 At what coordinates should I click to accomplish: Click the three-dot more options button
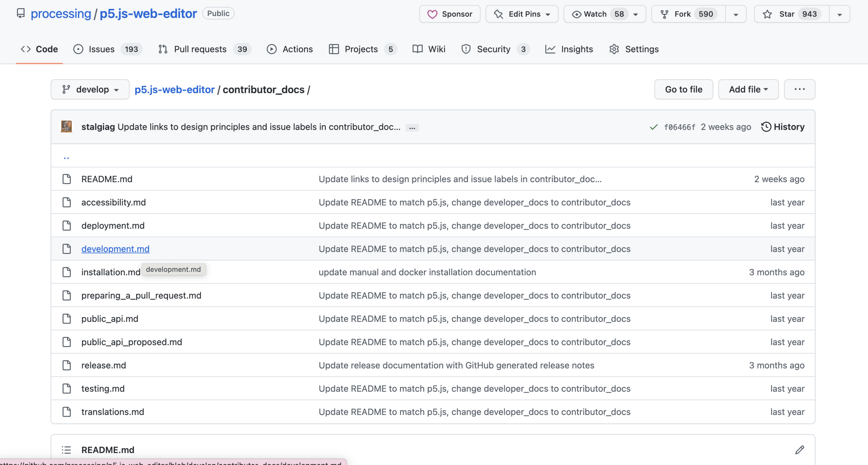point(799,89)
